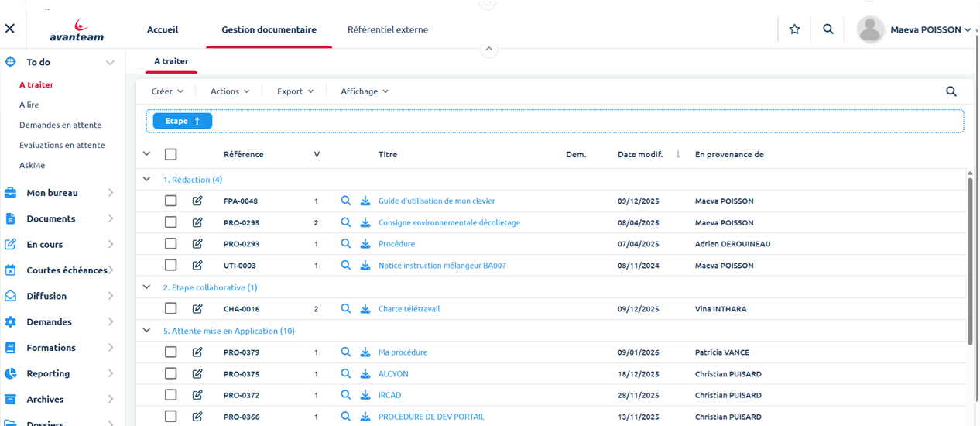
Task: Click the edit icon for PRO-0379
Action: [x=197, y=352]
